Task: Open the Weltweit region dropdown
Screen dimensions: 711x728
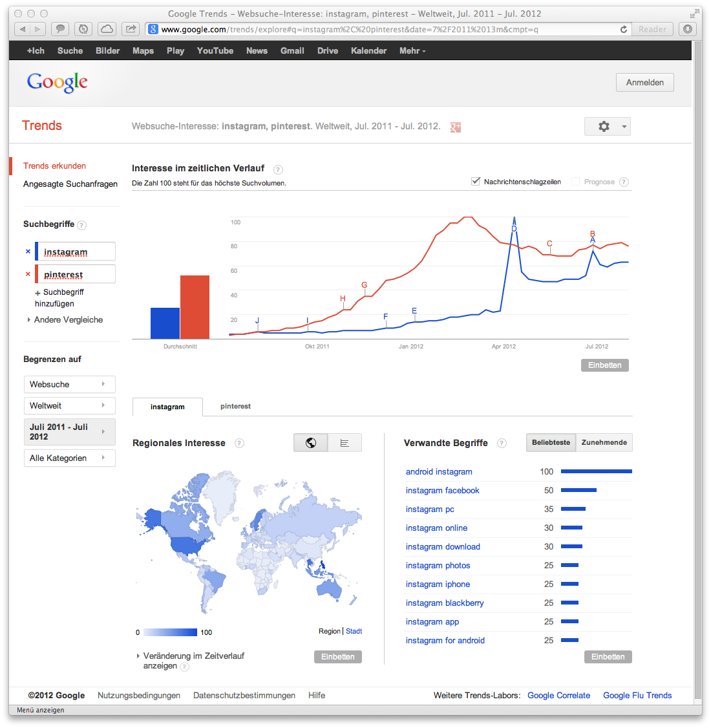Action: point(70,406)
